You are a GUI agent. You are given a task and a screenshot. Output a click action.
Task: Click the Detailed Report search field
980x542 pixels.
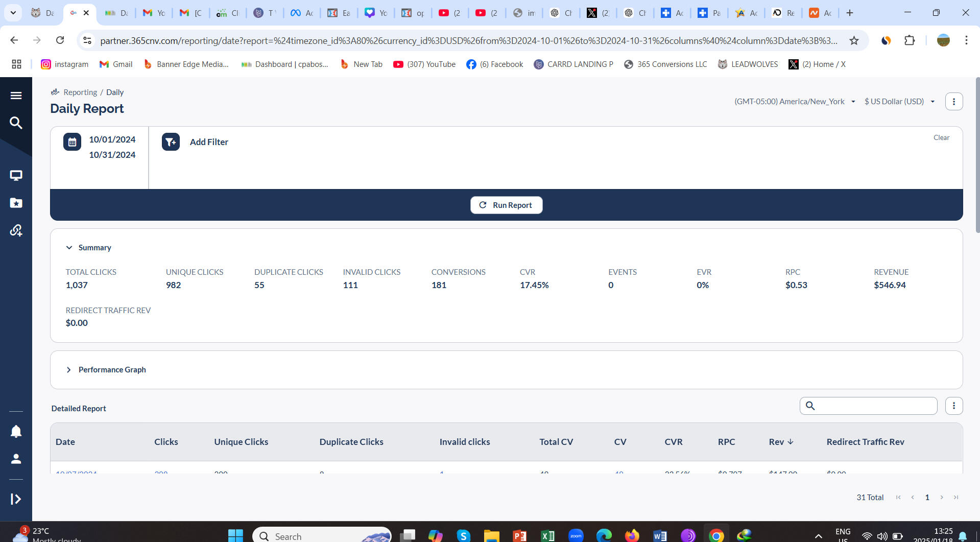click(x=874, y=406)
